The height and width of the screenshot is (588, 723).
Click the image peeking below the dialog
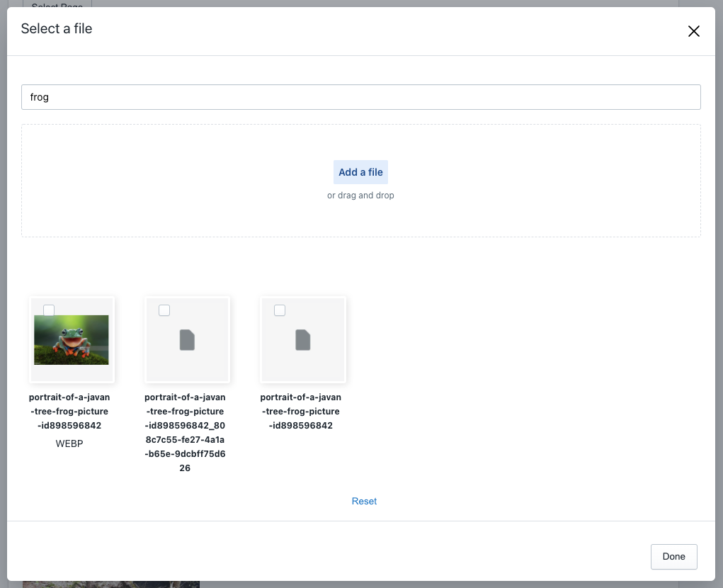[x=111, y=584]
